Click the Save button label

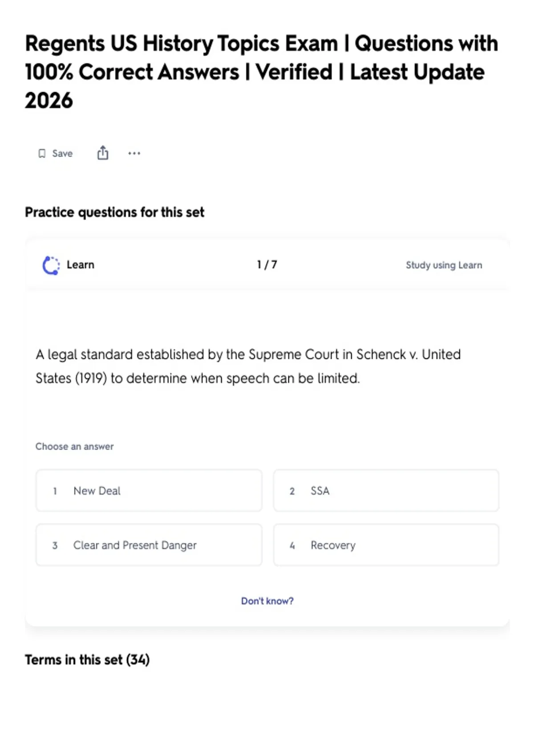click(x=62, y=153)
